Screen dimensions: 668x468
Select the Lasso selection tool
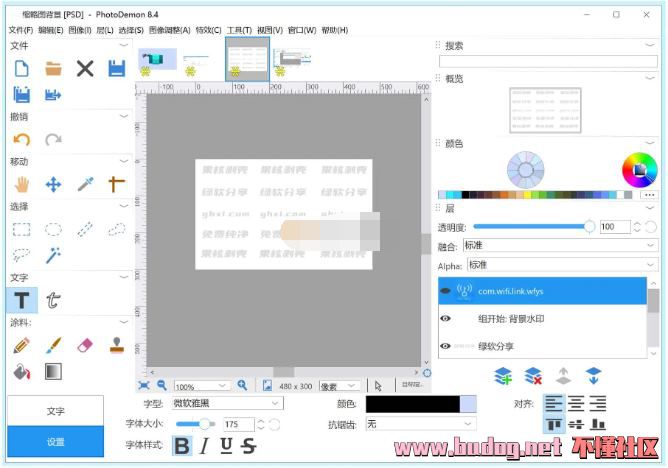21,255
